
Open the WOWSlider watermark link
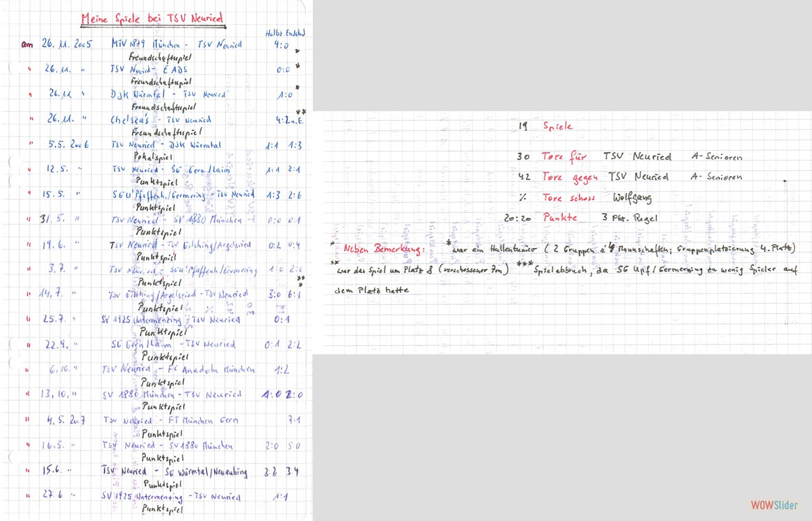click(774, 505)
